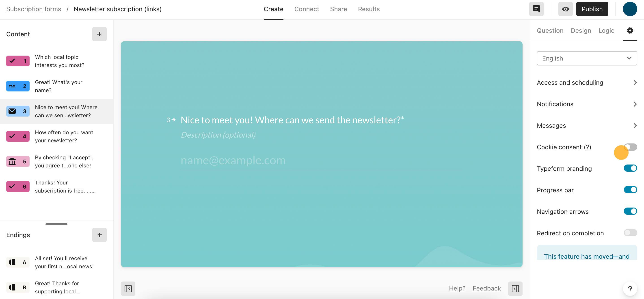This screenshot has width=644, height=299.
Task: Click the multiple choice badge for question 1
Action: pyautogui.click(x=18, y=61)
